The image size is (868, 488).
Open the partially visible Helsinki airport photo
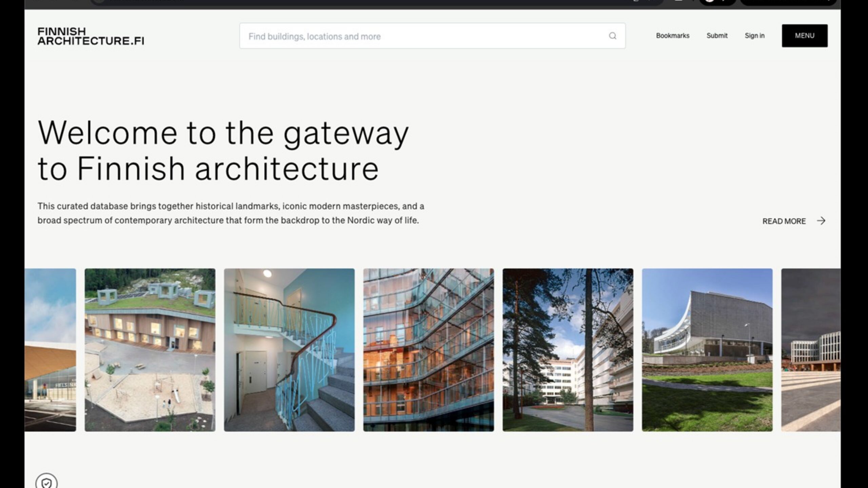(x=50, y=350)
